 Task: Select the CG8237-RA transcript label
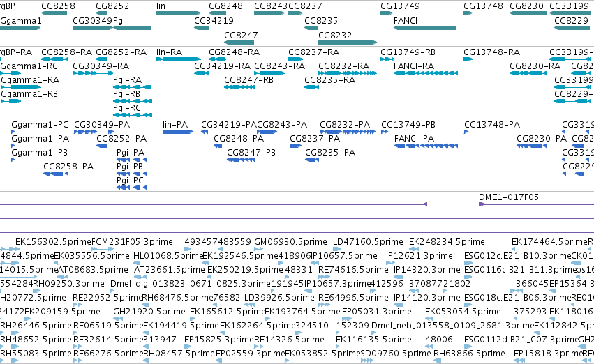[x=313, y=52]
